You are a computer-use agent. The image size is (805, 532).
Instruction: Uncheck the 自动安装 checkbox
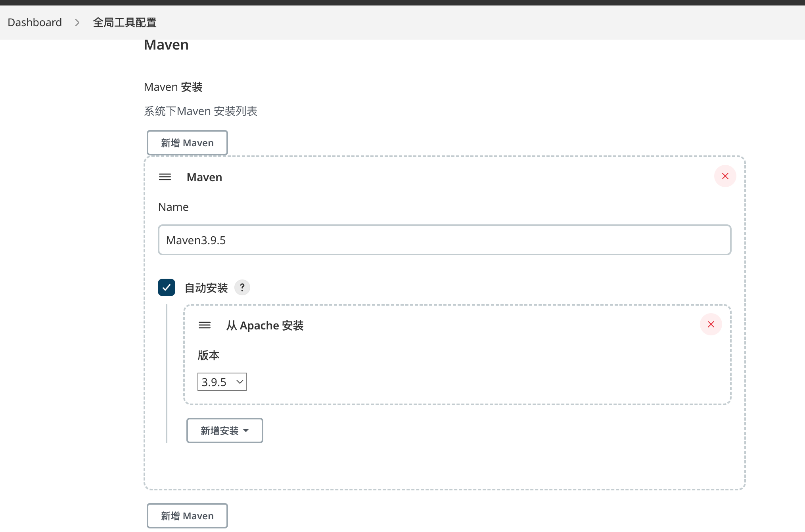[167, 287]
